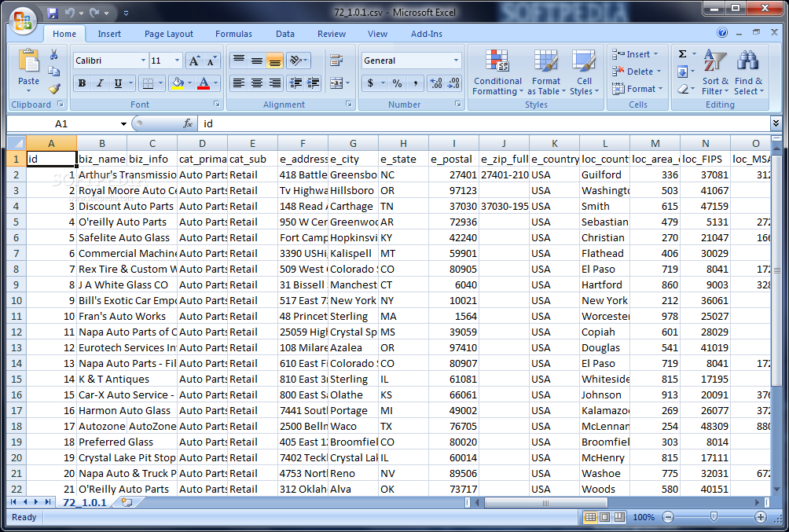The image size is (789, 532).
Task: Apply red font color
Action: 204,83
